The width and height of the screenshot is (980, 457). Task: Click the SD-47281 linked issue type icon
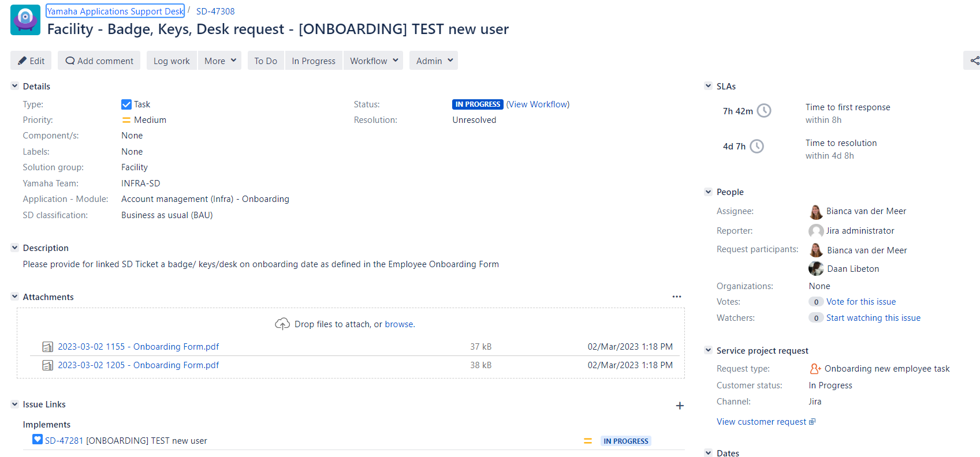[38, 439]
